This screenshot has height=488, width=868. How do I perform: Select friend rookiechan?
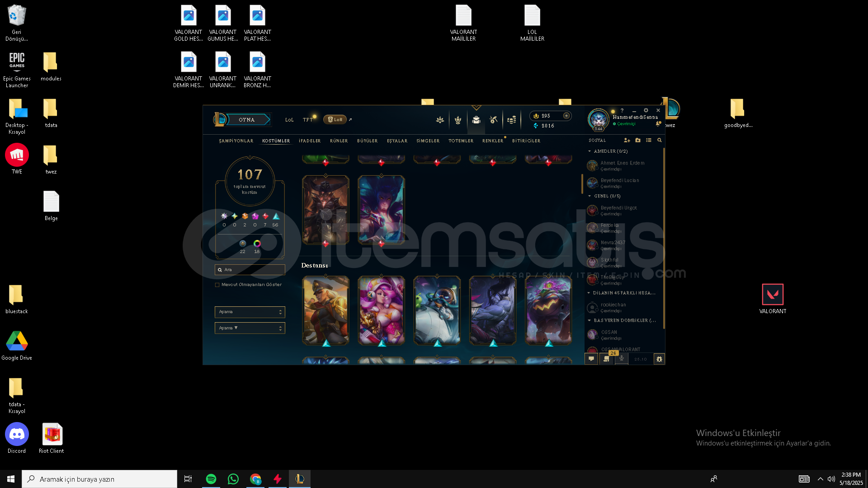[x=623, y=308]
